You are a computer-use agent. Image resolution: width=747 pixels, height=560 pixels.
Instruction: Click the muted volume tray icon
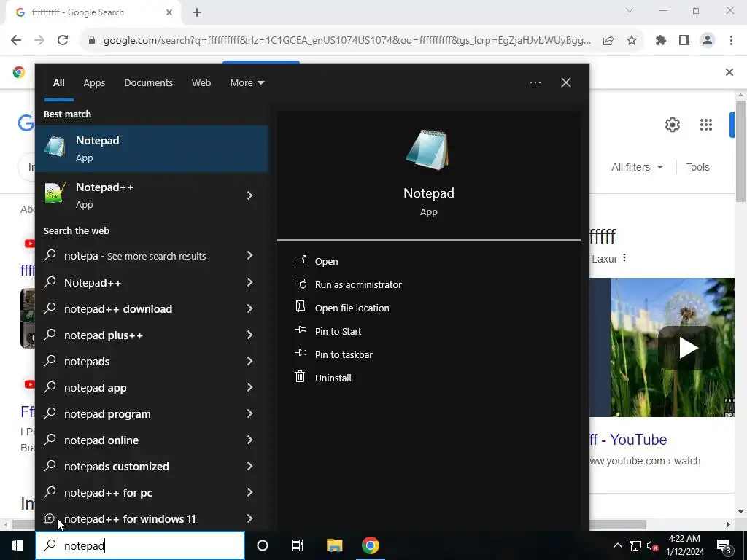[653, 545]
